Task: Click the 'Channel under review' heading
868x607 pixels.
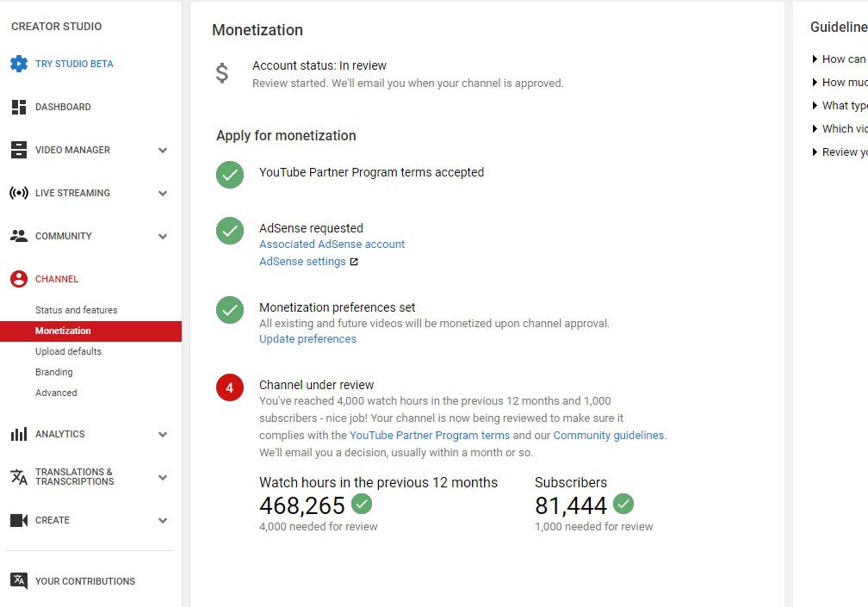Action: coord(317,385)
